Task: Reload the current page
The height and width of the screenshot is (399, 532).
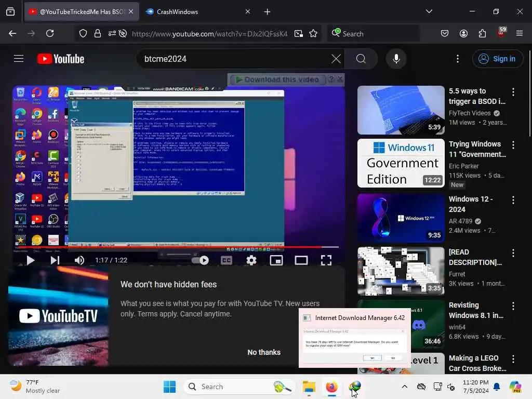Action: 50,33
